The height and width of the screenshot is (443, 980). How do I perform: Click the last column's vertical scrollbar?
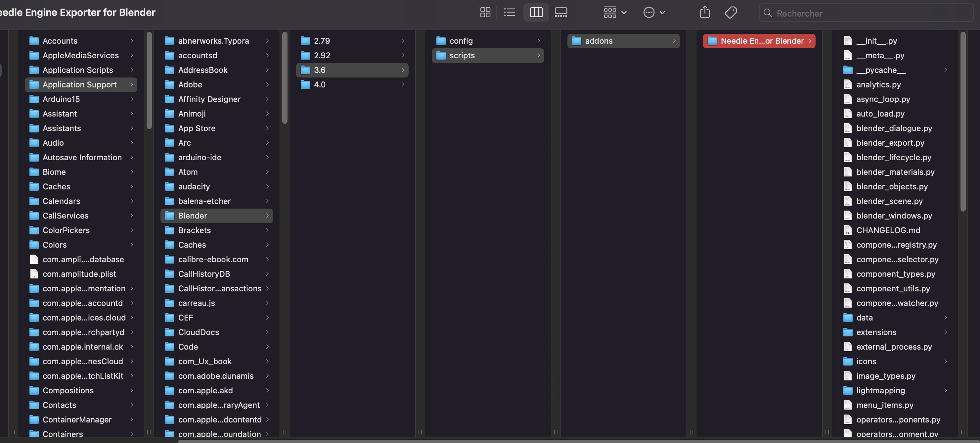click(x=963, y=122)
